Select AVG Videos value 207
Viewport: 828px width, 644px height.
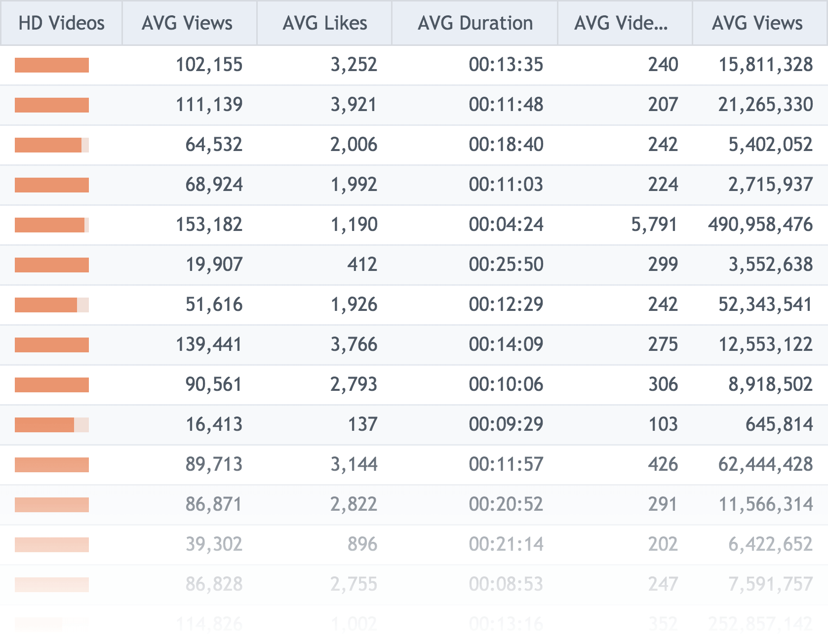click(663, 105)
